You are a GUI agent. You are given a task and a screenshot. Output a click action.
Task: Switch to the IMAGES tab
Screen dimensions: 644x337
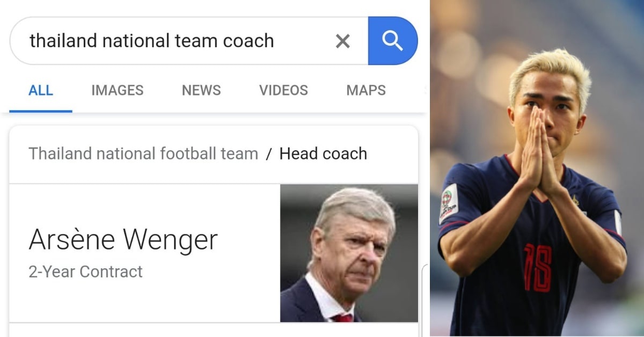click(x=117, y=90)
